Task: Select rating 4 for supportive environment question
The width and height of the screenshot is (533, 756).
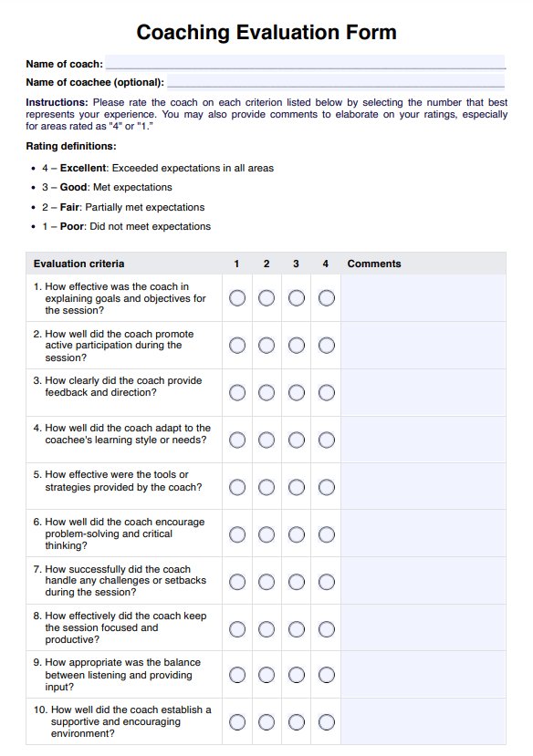Action: (327, 721)
